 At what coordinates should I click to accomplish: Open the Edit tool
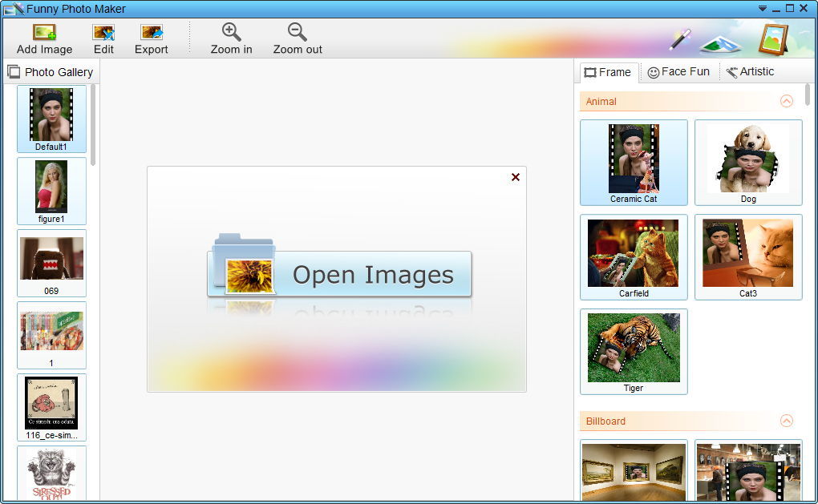(x=103, y=32)
